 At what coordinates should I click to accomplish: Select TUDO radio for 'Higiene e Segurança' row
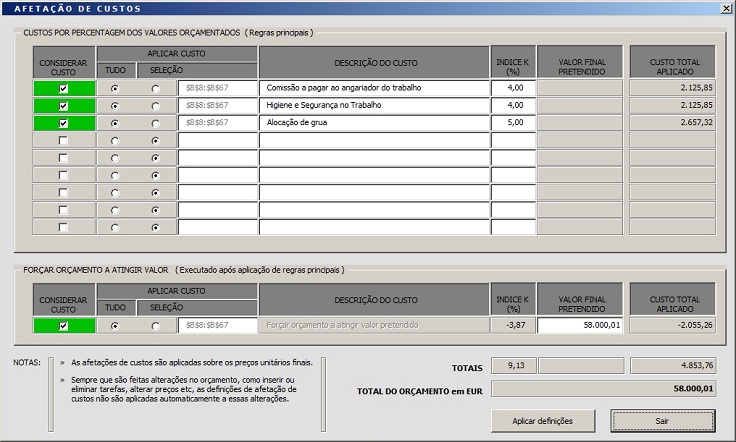coord(115,106)
